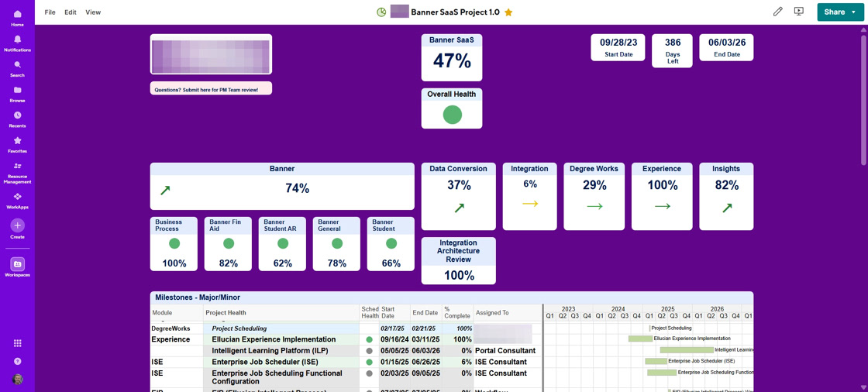868x392 pixels.
Task: Open the File menu
Action: [x=50, y=12]
